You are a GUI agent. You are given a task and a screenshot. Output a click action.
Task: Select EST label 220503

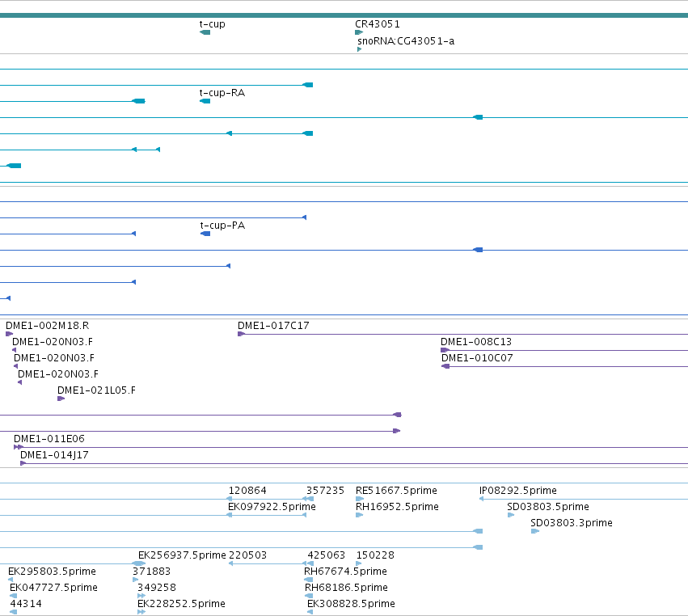248,555
